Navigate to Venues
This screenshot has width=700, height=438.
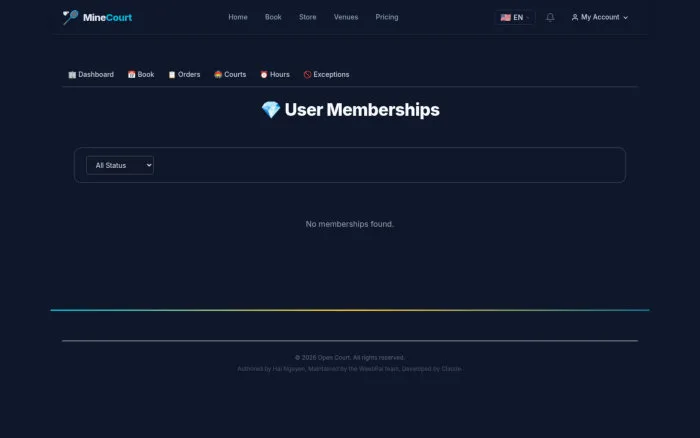point(346,17)
